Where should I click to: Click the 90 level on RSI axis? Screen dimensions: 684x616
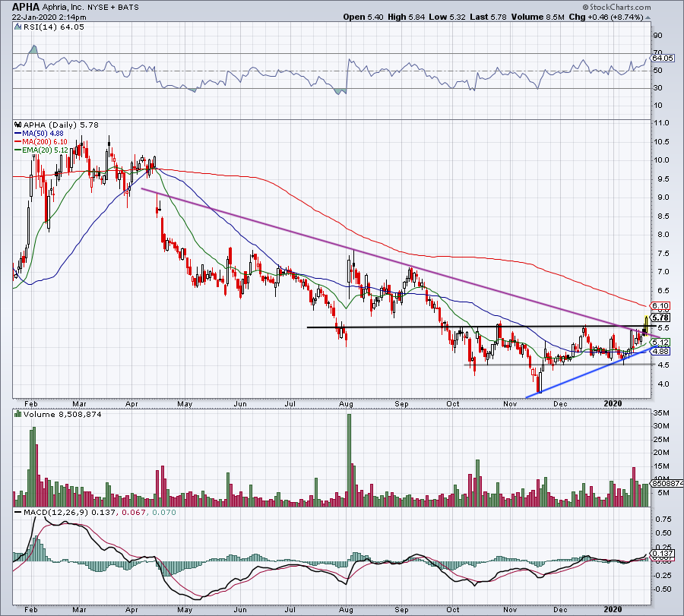tap(657, 35)
